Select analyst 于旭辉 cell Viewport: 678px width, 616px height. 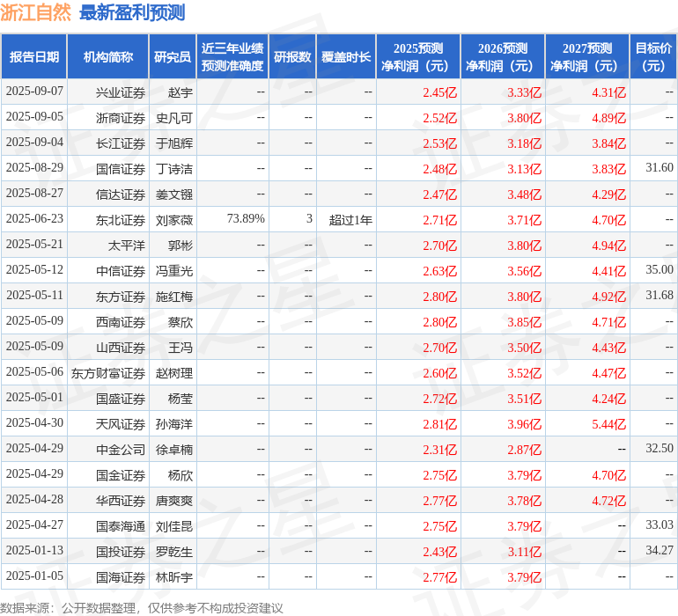[174, 143]
